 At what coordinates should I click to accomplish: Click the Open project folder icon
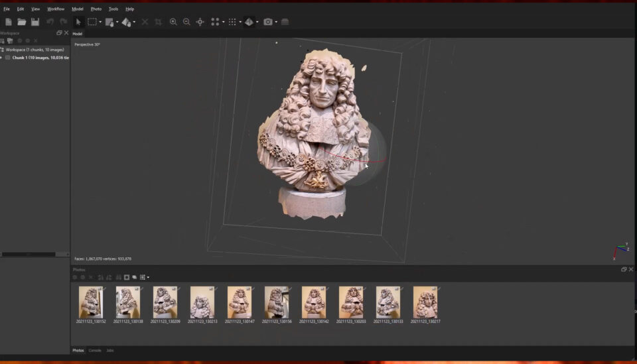tap(21, 22)
